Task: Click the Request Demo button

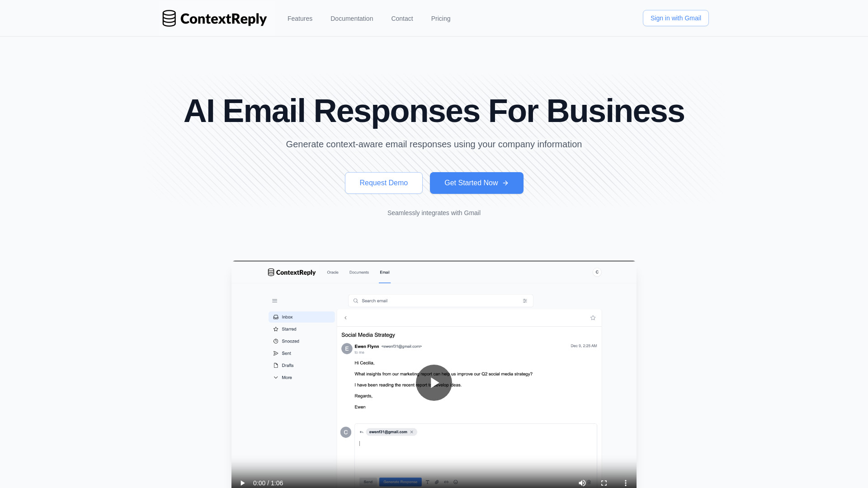Action: [383, 183]
